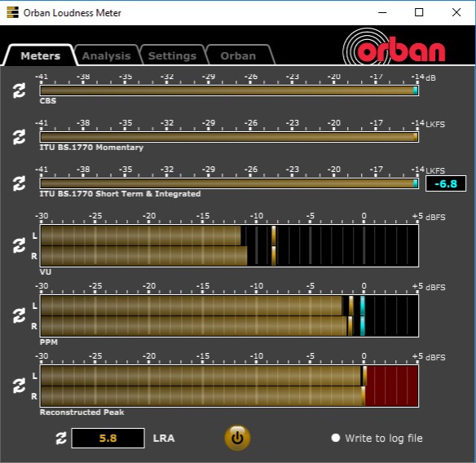Switch to the Meters tab
476x463 pixels.
click(41, 56)
